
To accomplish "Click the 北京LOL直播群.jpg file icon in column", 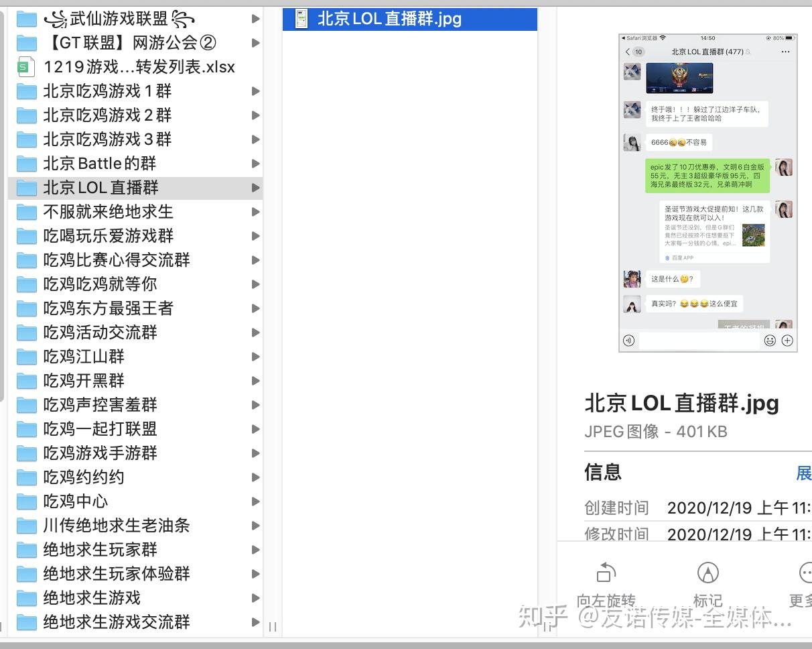I will click(x=301, y=19).
